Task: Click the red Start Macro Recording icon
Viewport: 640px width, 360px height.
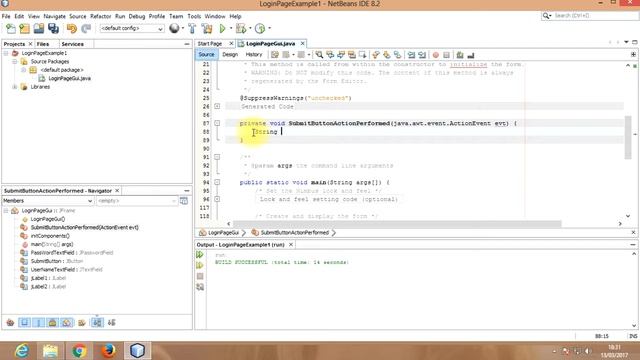Action: tap(436, 55)
